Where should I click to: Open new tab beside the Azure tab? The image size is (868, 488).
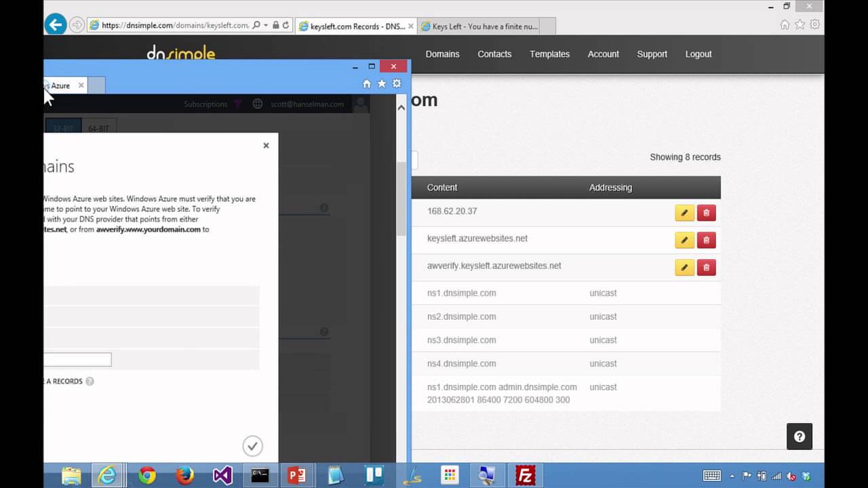[x=96, y=85]
